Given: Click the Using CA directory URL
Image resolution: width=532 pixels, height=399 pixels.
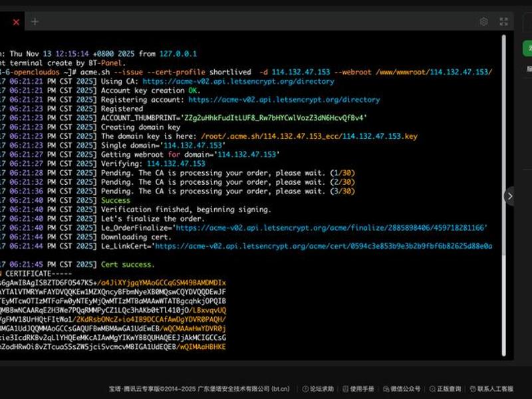Looking at the screenshot, I should (238, 81).
